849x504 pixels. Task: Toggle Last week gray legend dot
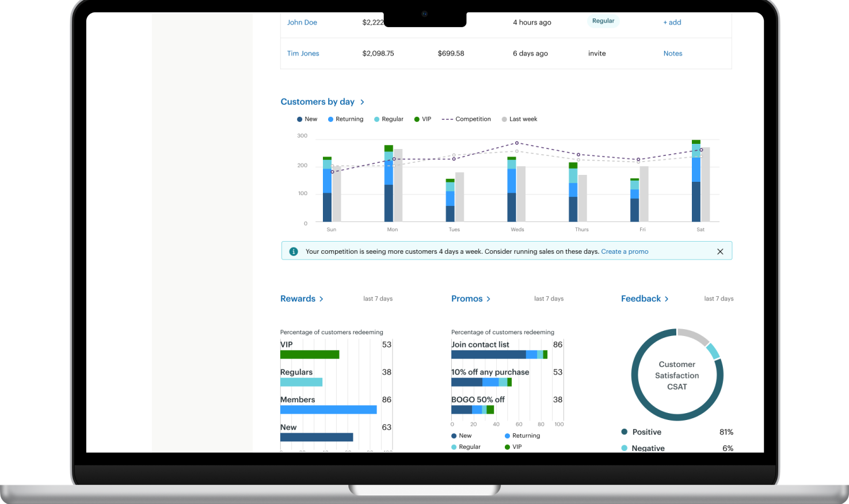pos(504,119)
